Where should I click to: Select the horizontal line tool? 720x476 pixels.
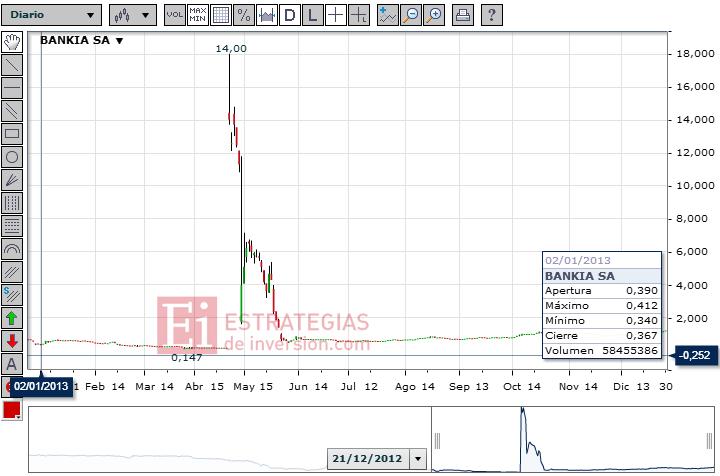pos(12,88)
